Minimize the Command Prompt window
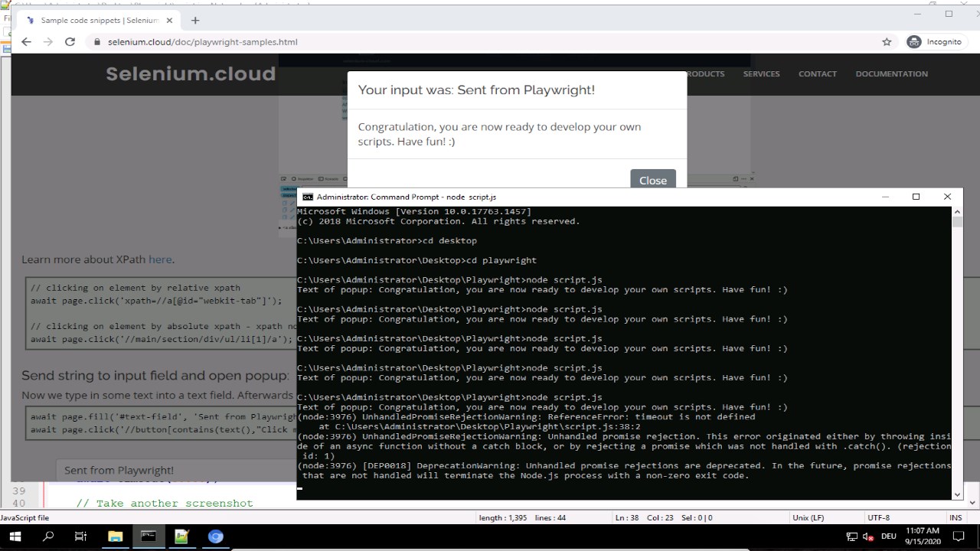 (885, 197)
